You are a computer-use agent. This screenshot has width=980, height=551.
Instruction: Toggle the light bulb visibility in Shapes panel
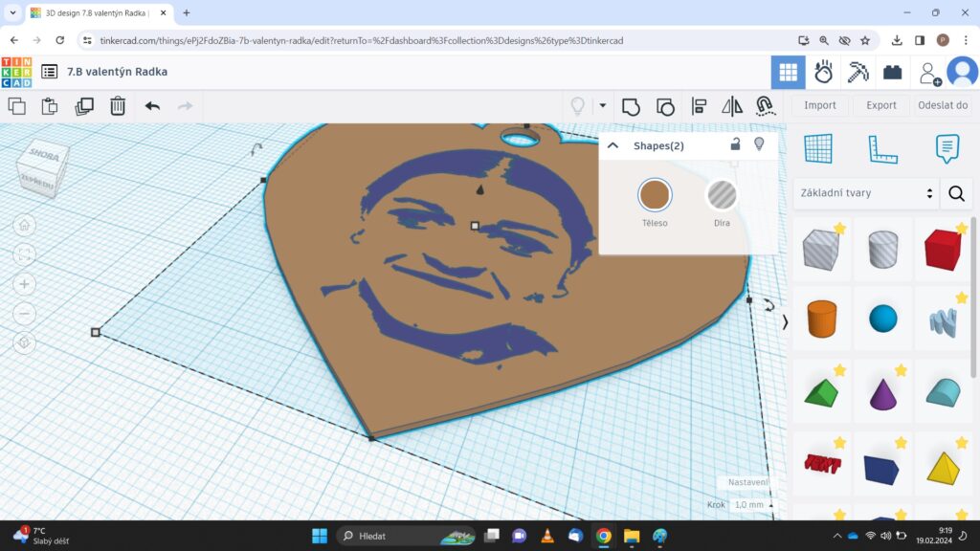[760, 144]
